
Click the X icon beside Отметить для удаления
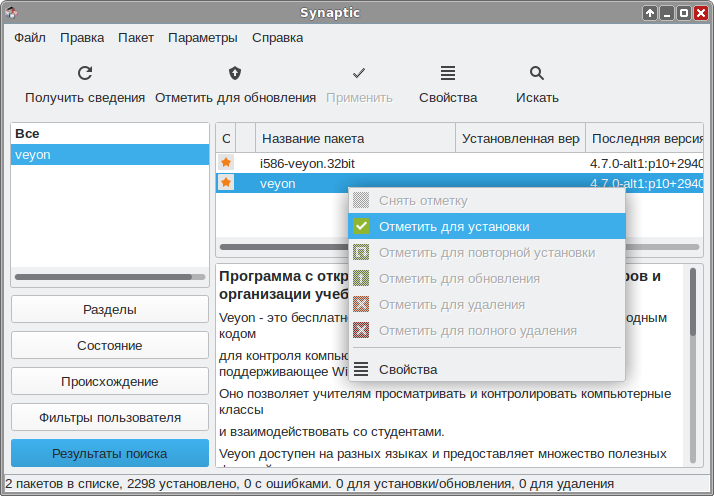pyautogui.click(x=361, y=304)
